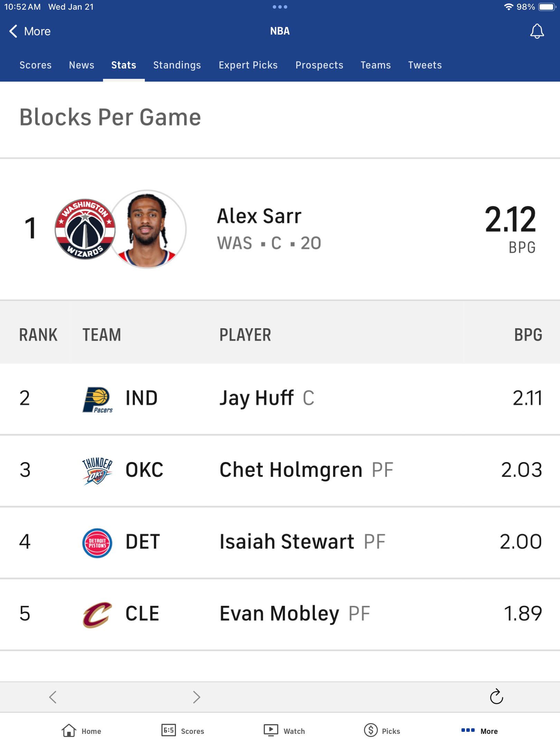560x747 pixels.
Task: Switch to the Expert Picks tab
Action: pyautogui.click(x=248, y=65)
